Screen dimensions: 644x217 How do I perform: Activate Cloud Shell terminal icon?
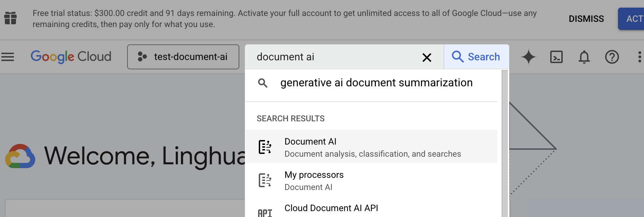click(x=556, y=57)
